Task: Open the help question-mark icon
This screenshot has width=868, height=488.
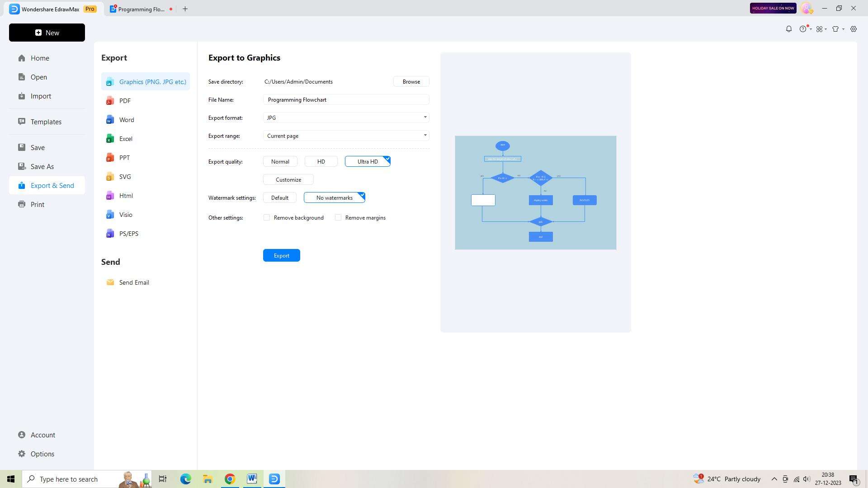Action: click(x=803, y=29)
